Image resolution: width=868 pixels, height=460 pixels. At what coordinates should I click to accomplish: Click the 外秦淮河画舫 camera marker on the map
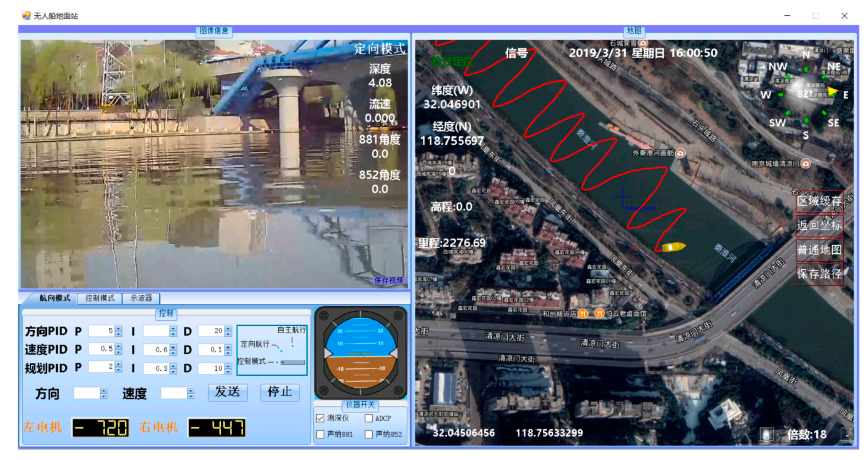680,153
